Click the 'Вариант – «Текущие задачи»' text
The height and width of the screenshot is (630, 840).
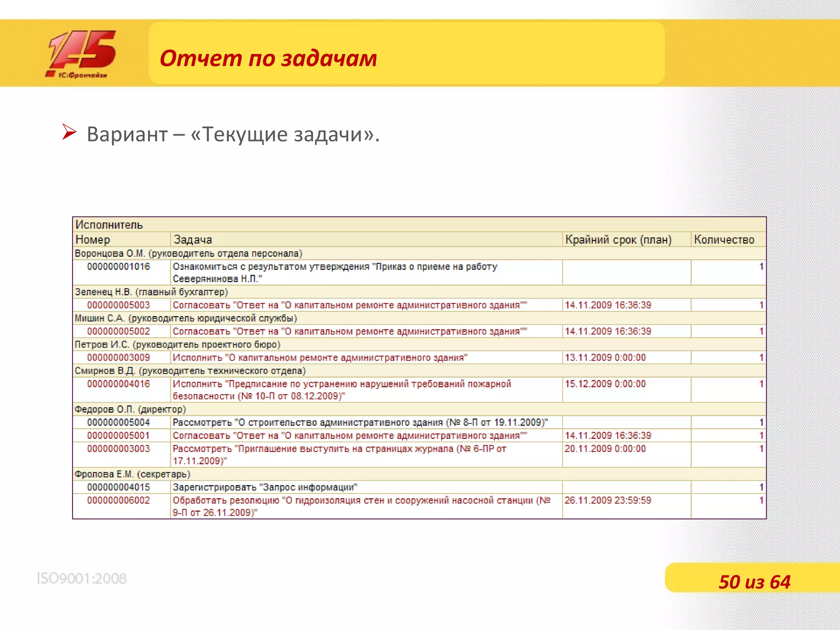(233, 134)
